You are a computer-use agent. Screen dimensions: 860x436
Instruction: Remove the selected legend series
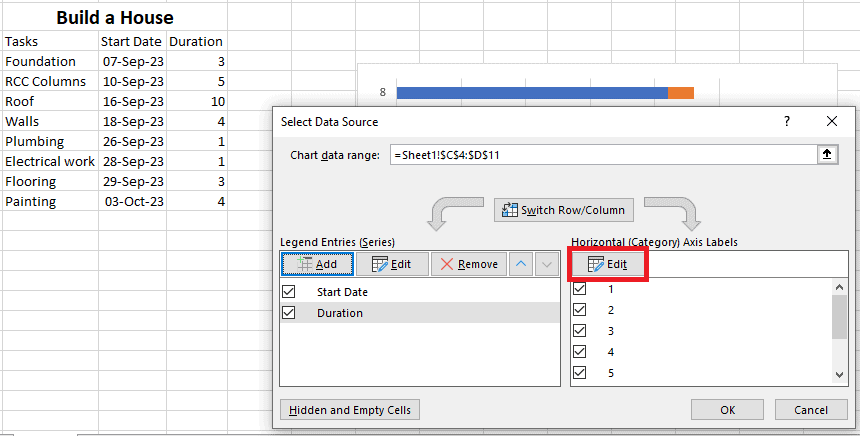click(x=465, y=264)
